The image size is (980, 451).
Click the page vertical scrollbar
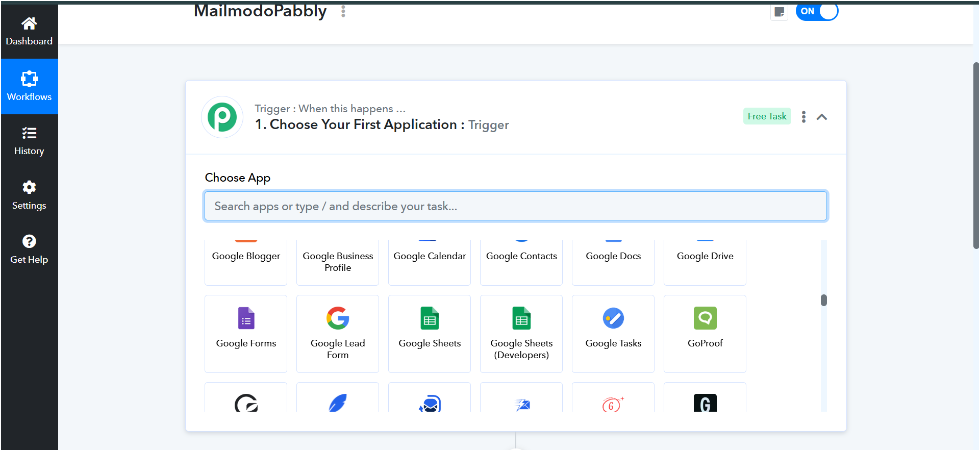(x=976, y=156)
